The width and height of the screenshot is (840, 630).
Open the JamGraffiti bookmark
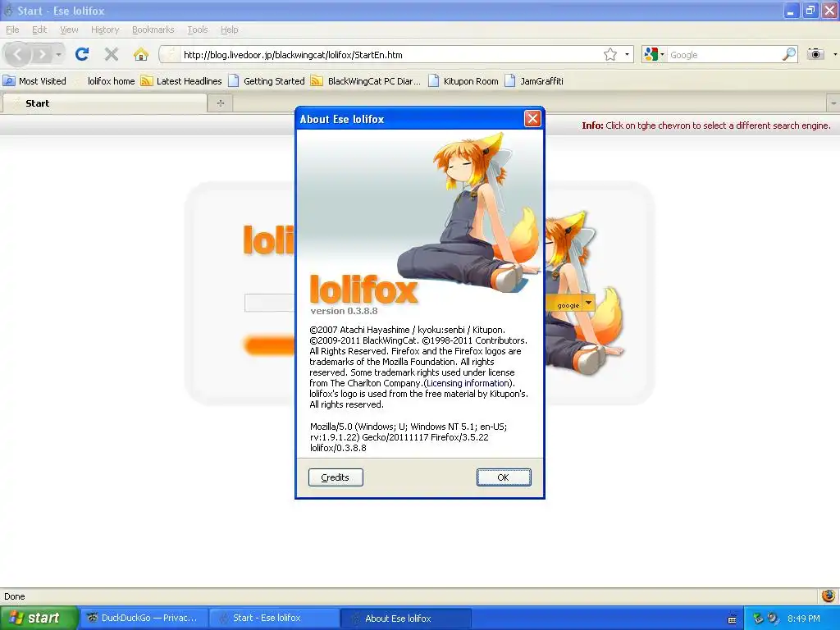point(534,81)
